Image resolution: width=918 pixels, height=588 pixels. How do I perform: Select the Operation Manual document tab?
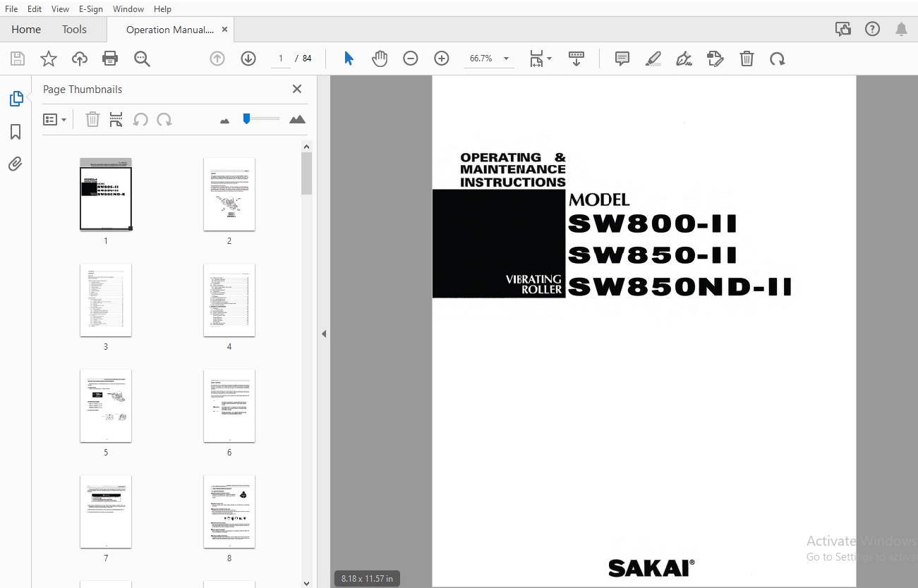(169, 30)
